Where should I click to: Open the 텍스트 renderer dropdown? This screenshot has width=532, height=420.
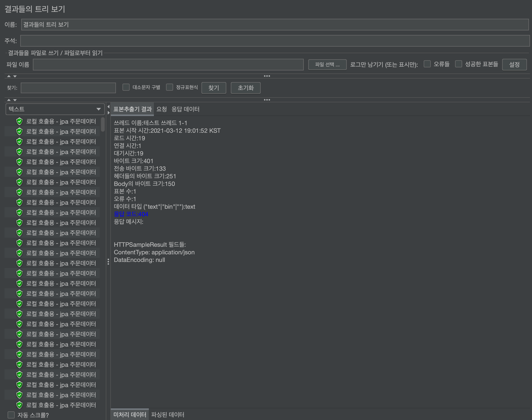point(55,109)
